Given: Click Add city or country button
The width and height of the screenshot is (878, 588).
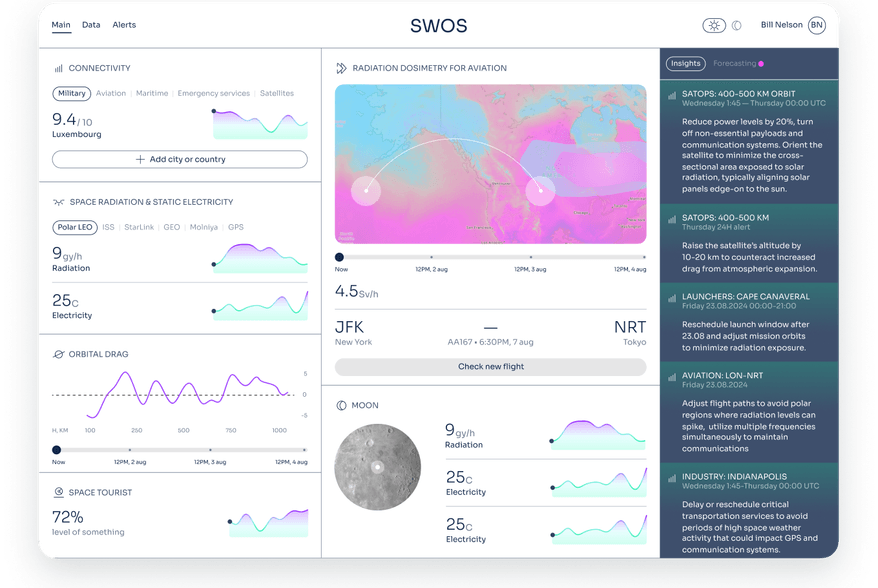Looking at the screenshot, I should 180,159.
